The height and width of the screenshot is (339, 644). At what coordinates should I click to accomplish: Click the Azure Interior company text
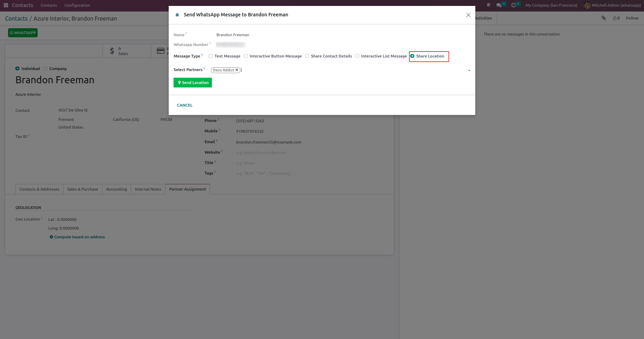(x=28, y=94)
